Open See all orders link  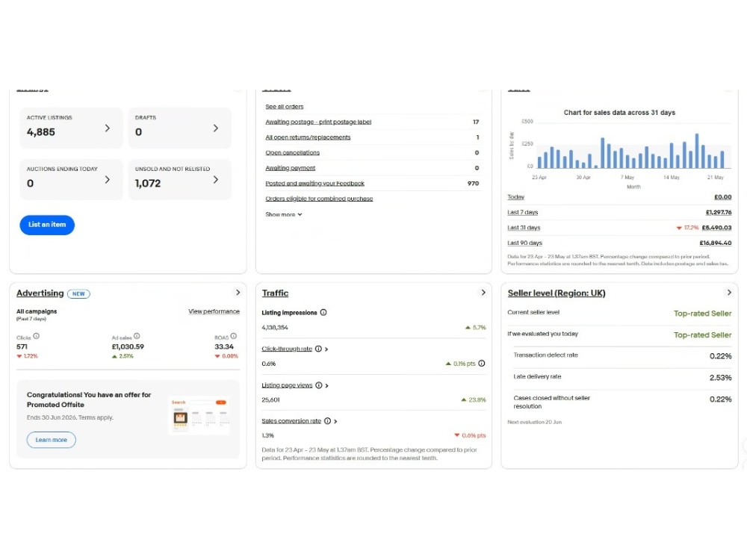tap(285, 107)
